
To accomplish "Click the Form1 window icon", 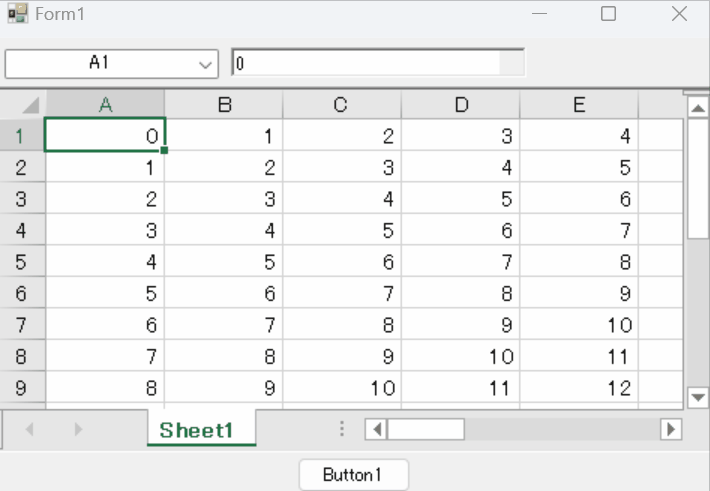I will pyautogui.click(x=18, y=14).
